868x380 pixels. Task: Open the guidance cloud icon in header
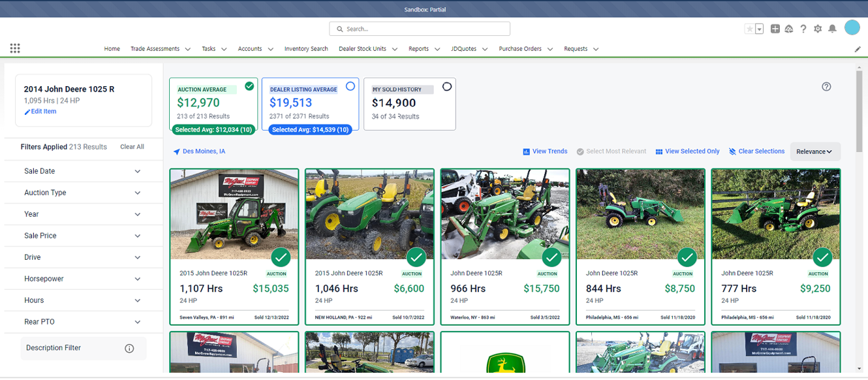789,29
